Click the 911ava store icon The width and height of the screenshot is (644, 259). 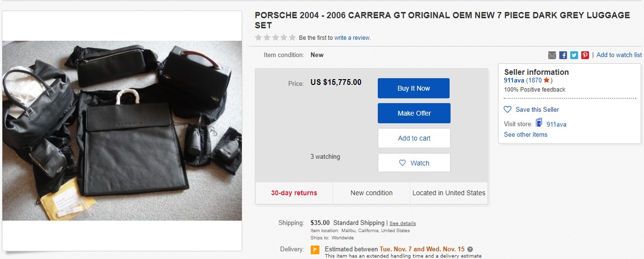[x=539, y=123]
